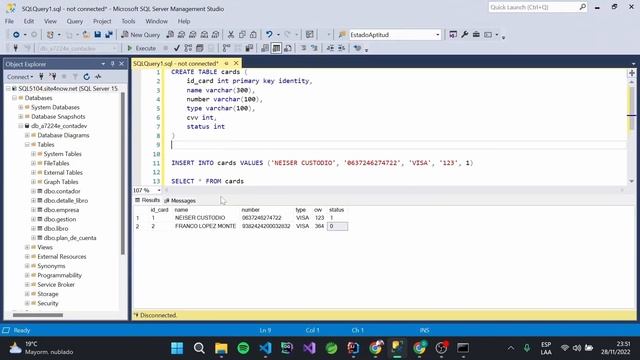Viewport: 640px width, 360px height.
Task: Click Increase Indent toolbar icon
Action: pyautogui.click(x=342, y=48)
